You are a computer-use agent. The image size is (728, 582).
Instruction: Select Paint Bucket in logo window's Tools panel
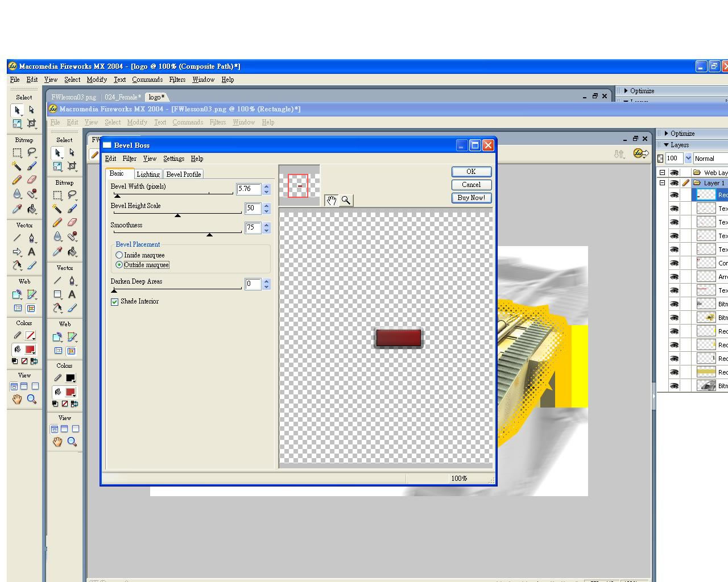point(32,209)
